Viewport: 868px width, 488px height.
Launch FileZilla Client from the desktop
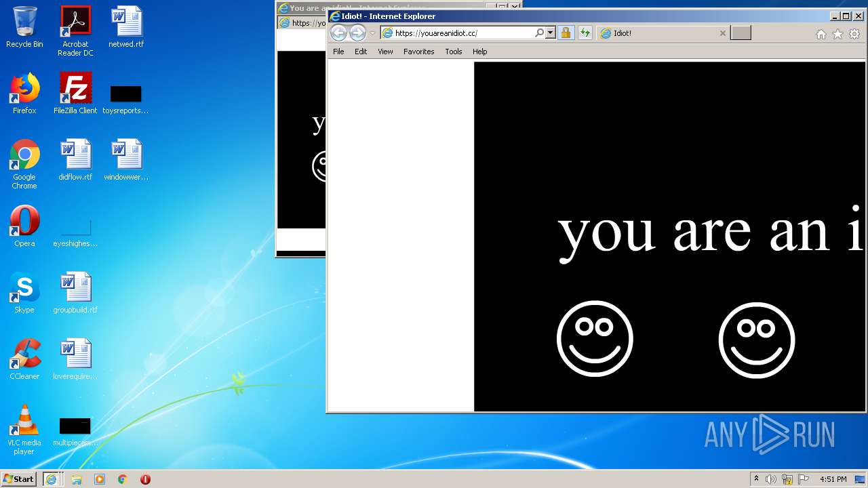click(75, 94)
